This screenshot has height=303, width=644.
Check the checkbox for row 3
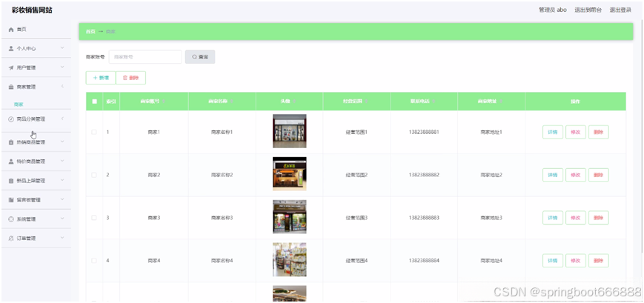tap(94, 218)
